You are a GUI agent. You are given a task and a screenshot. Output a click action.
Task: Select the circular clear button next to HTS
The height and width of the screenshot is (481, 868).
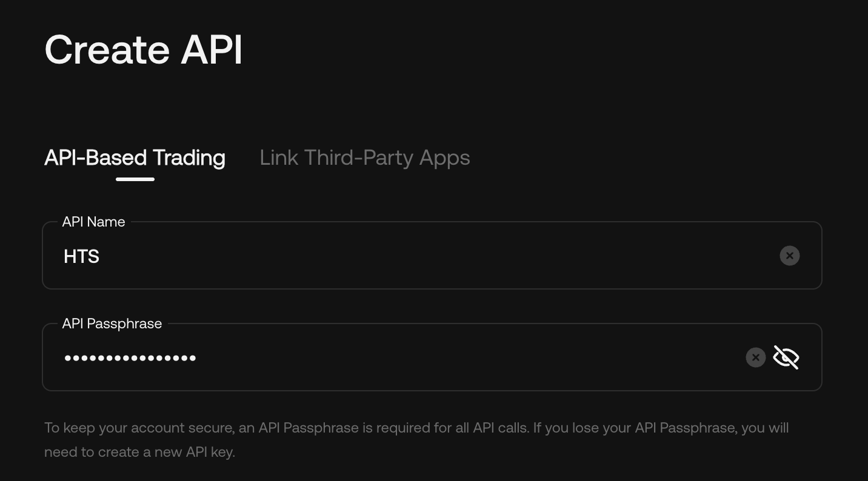(x=789, y=255)
